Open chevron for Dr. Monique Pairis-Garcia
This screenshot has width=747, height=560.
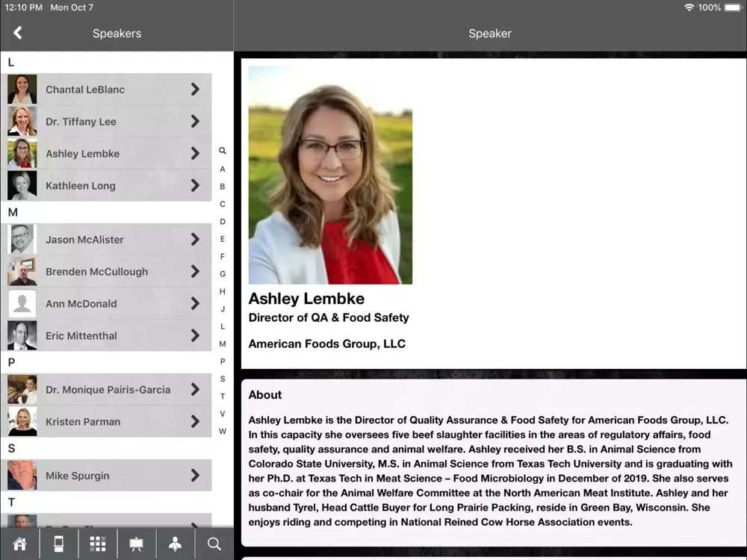click(x=195, y=390)
